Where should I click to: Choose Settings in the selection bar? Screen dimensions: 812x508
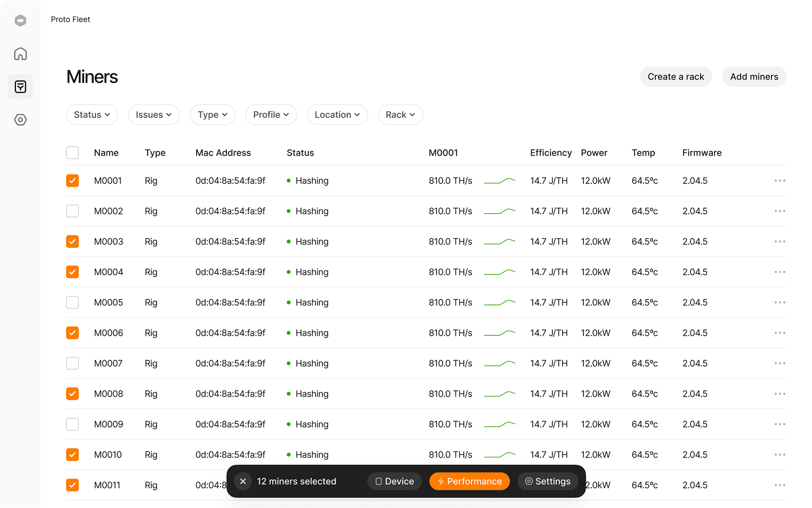click(548, 481)
